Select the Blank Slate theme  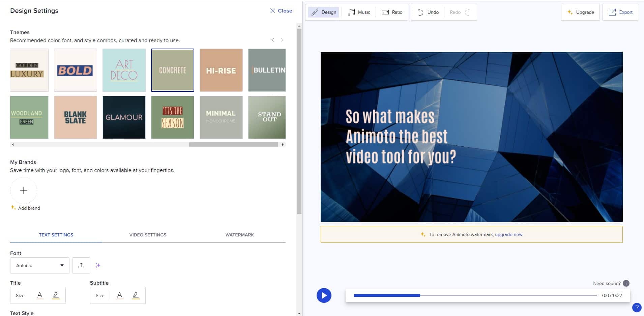tap(76, 117)
